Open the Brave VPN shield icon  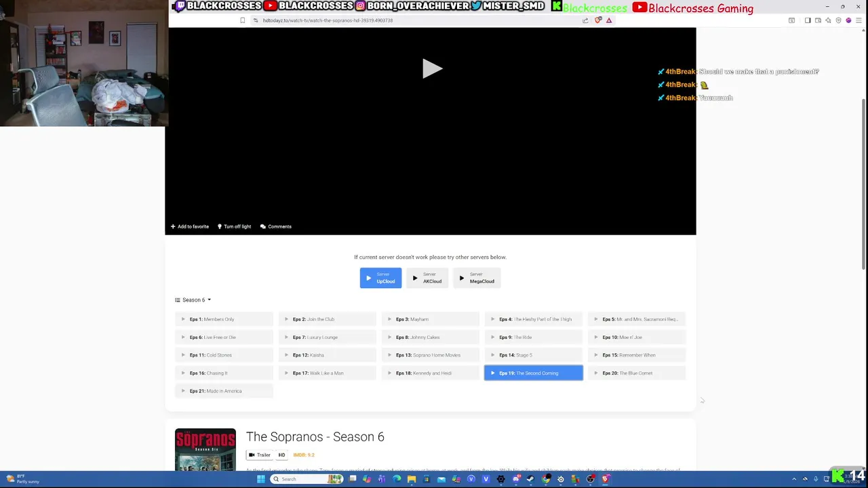838,20
